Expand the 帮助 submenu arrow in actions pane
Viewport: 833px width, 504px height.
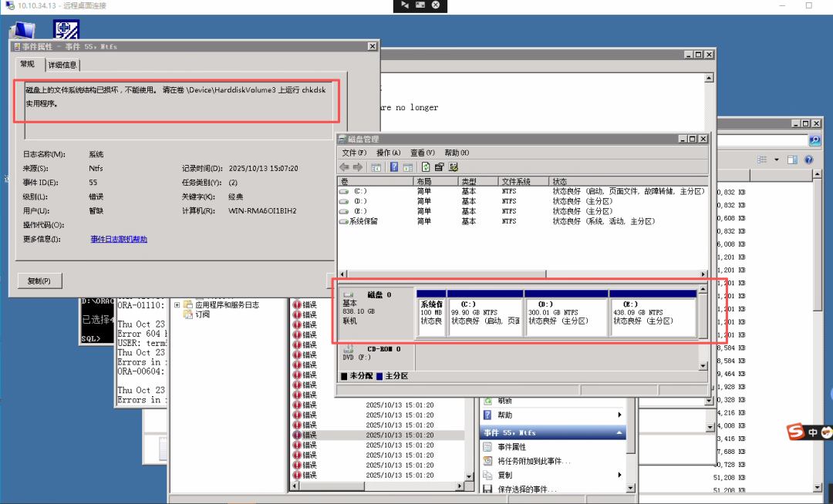point(619,415)
